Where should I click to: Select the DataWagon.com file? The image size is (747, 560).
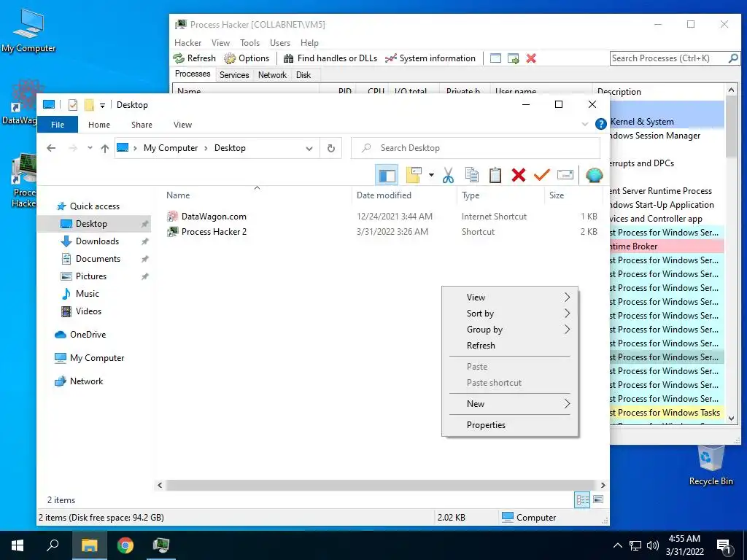[214, 216]
